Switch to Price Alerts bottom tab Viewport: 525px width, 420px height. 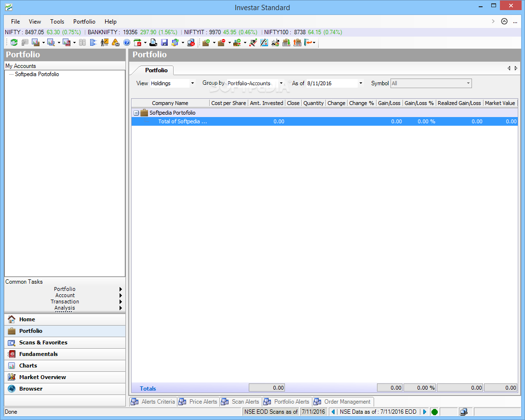coord(199,402)
